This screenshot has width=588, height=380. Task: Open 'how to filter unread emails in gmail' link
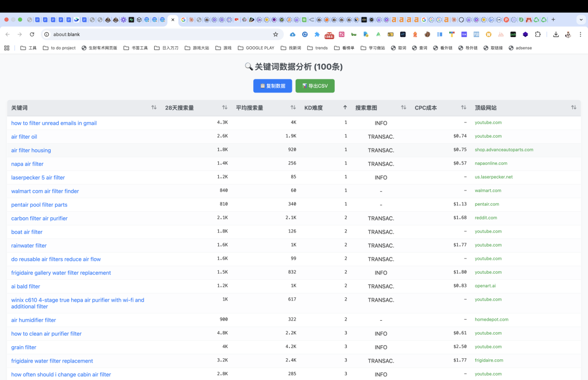tap(54, 123)
